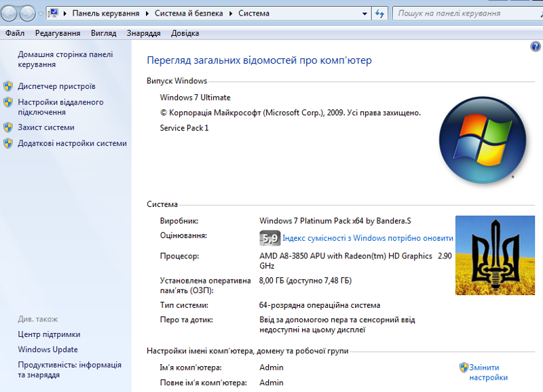The width and height of the screenshot is (543, 392).
Task: Open the Файл menu
Action: point(15,33)
